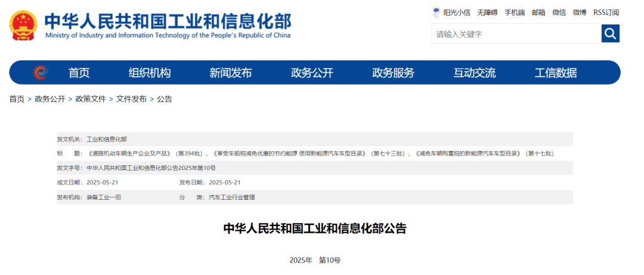The image size is (644, 275).
Task: Click 文件发布 in the breadcrumb
Action: pos(131,99)
